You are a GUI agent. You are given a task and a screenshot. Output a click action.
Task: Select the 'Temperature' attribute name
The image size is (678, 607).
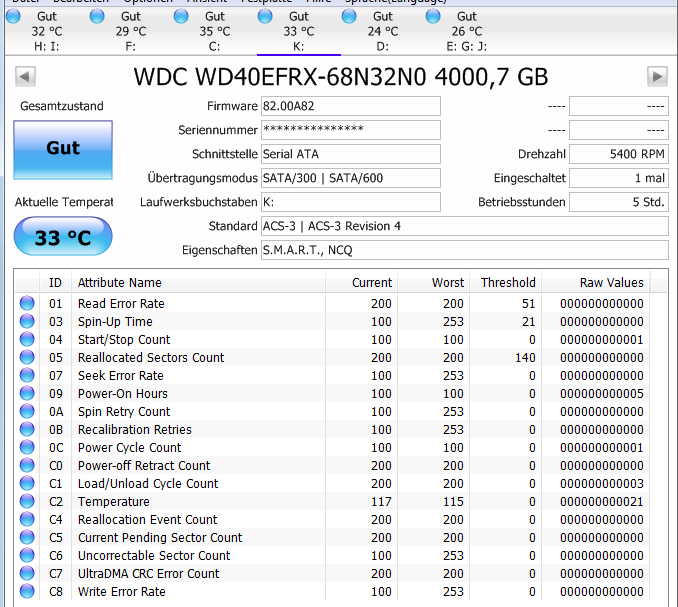pos(114,502)
